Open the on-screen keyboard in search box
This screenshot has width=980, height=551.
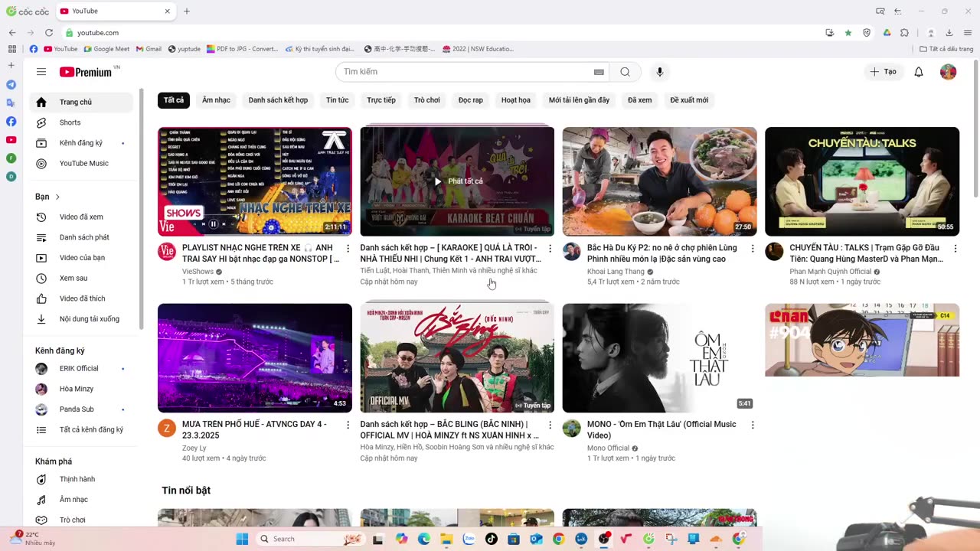599,72
